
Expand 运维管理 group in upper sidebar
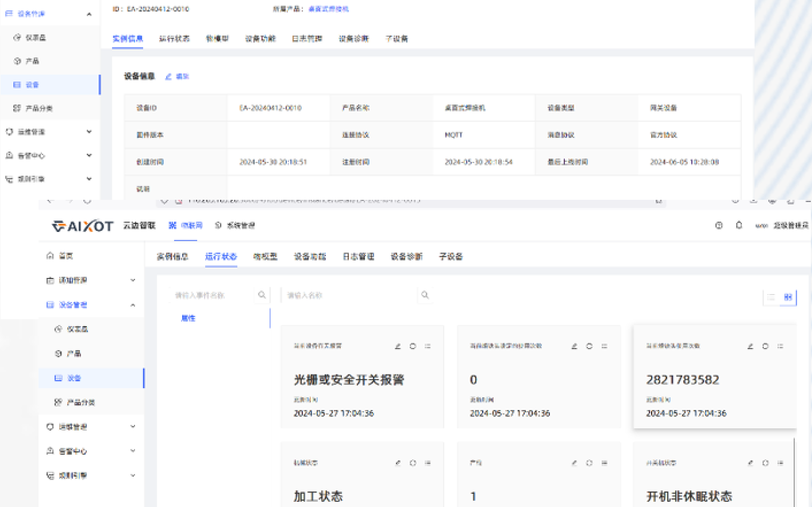(89, 131)
